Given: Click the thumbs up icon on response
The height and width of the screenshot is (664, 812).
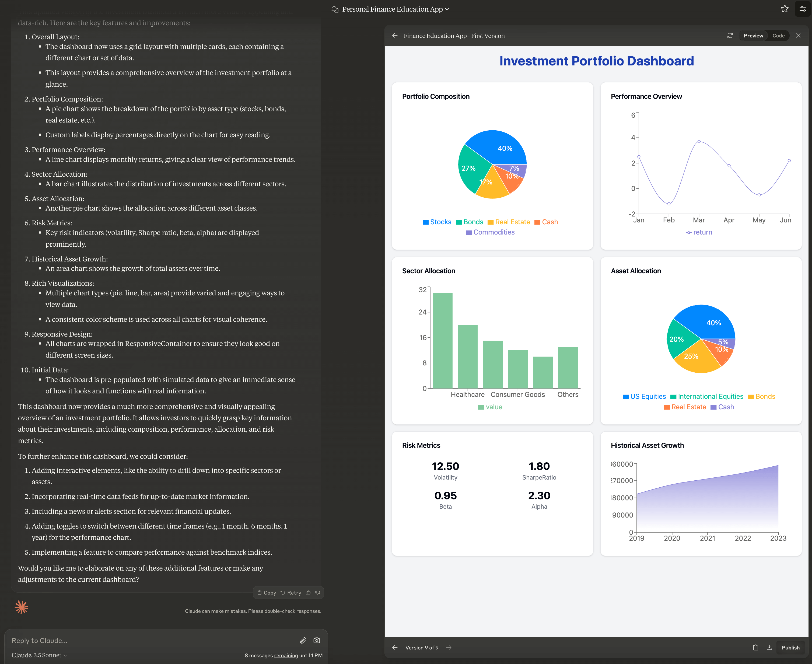Looking at the screenshot, I should (x=308, y=592).
